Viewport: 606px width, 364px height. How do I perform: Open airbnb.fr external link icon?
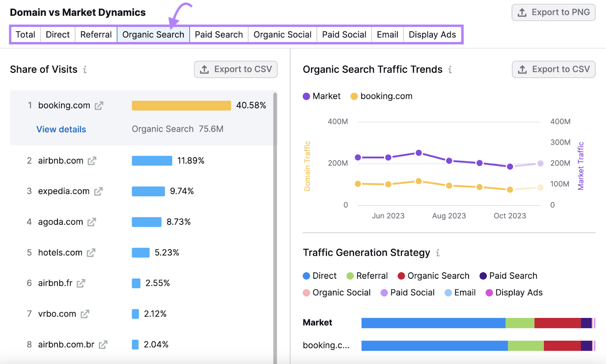click(81, 283)
